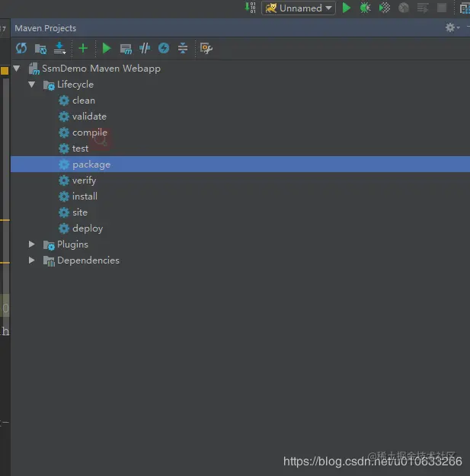Click the Maven Projects panel title

(x=45, y=28)
